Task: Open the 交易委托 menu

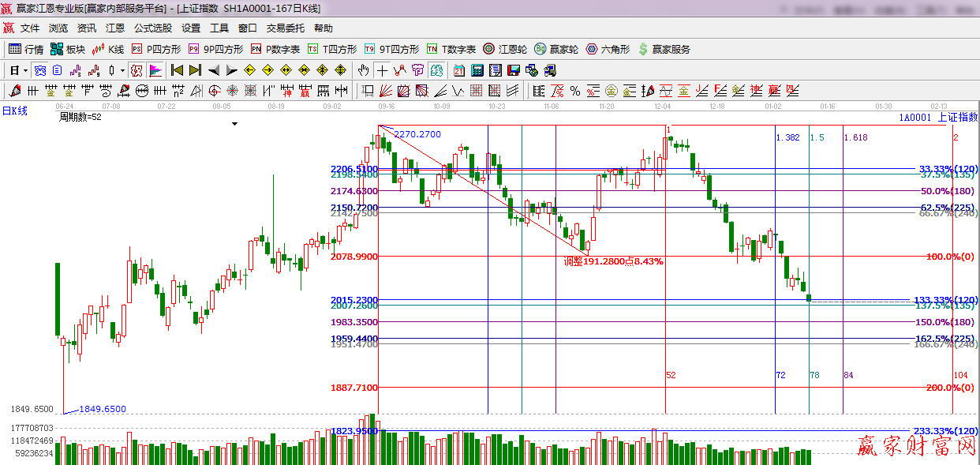Action: point(285,28)
